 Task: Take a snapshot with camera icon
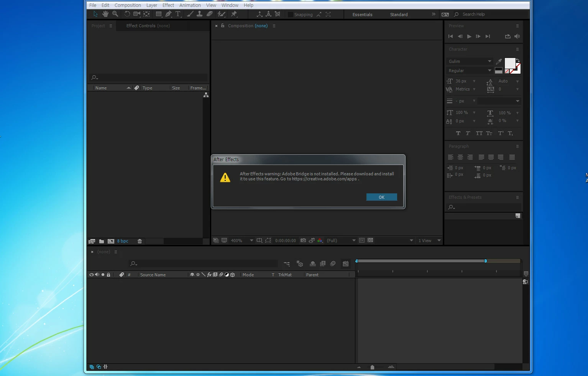coord(303,241)
